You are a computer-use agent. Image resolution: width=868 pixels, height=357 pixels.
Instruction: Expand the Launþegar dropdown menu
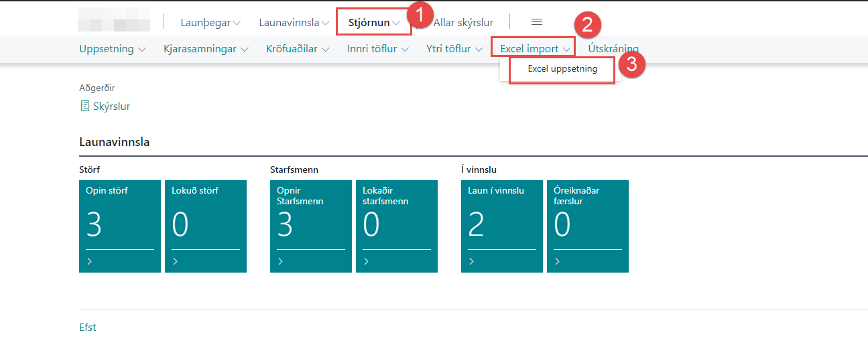pos(210,23)
